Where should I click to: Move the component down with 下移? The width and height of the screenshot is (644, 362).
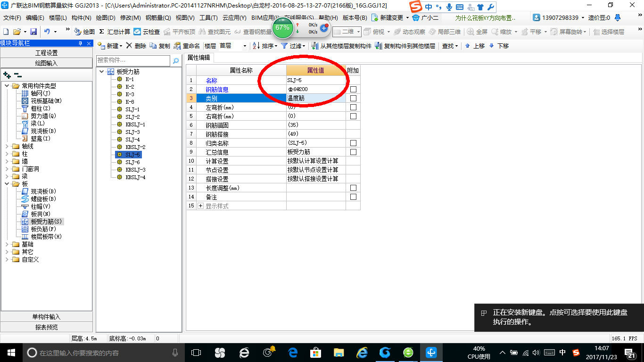pos(499,46)
